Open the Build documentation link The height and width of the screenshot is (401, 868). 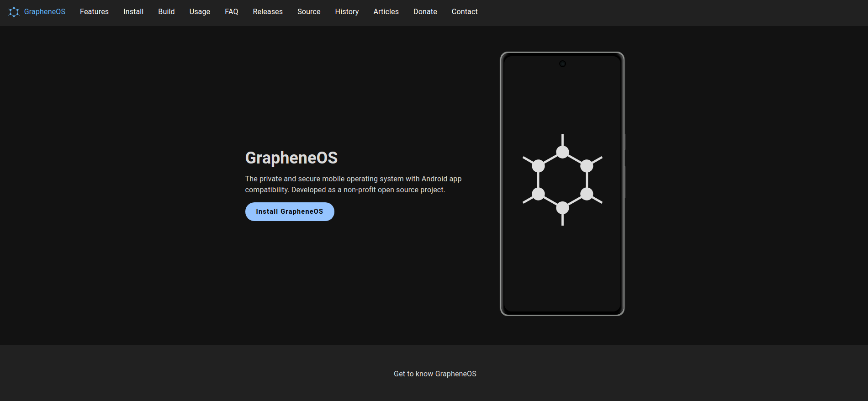pos(166,12)
